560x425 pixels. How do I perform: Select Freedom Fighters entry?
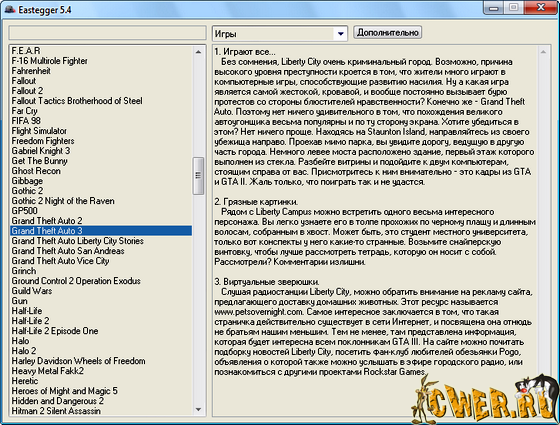tap(101, 141)
